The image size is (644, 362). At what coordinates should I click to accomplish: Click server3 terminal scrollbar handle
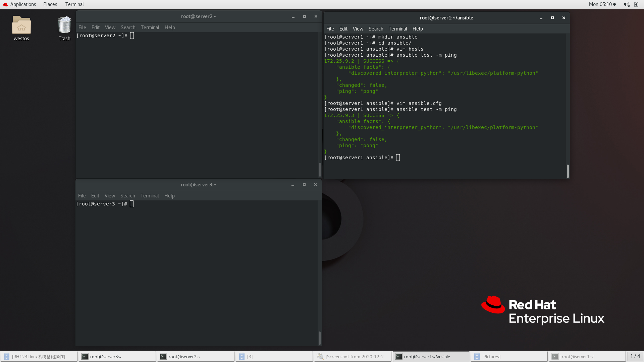(x=319, y=338)
